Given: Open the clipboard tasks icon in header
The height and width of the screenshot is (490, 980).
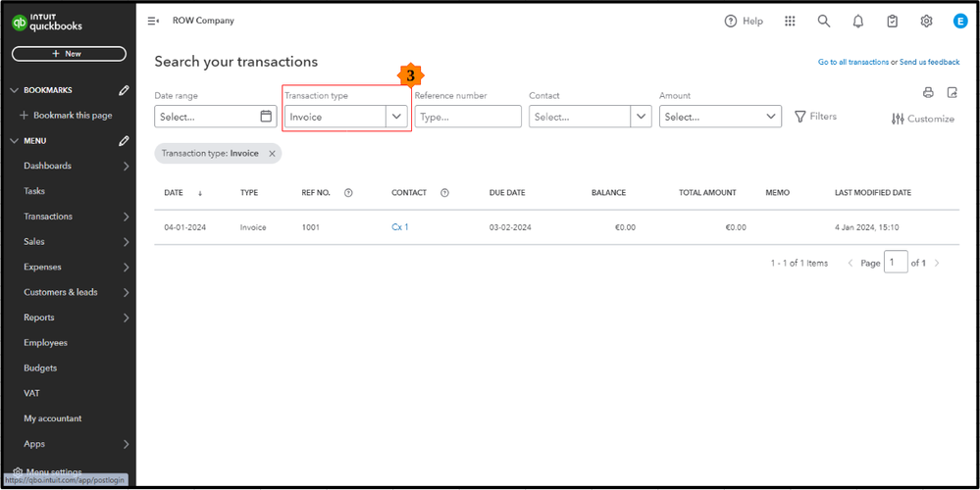Looking at the screenshot, I should point(893,22).
